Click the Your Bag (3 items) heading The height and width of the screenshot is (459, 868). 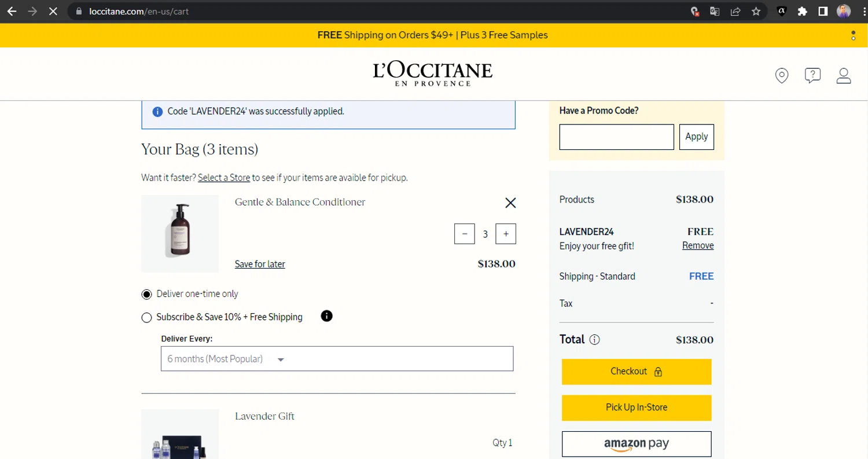coord(200,149)
